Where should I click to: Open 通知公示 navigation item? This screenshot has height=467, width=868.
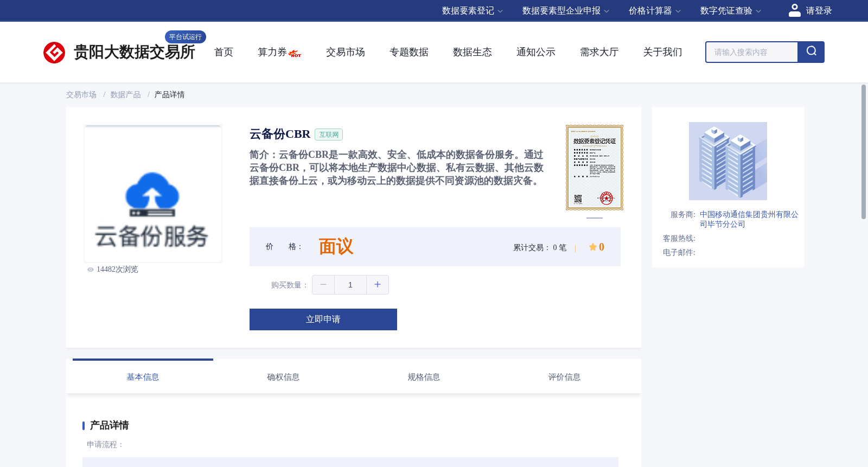(536, 52)
